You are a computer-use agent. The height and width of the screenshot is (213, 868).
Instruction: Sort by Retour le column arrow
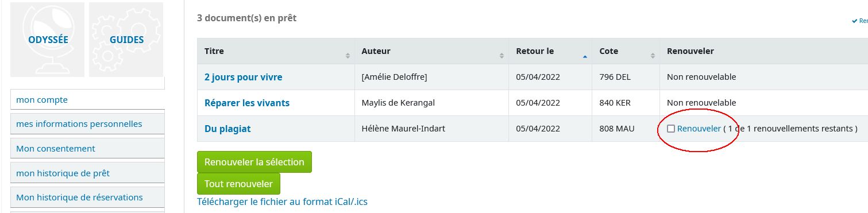pos(585,56)
